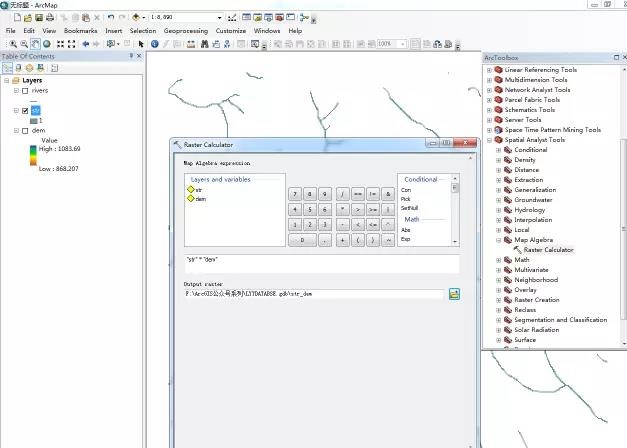The height and width of the screenshot is (448, 627).
Task: Click the Fixed Zoom Out icon
Action: tap(72, 44)
